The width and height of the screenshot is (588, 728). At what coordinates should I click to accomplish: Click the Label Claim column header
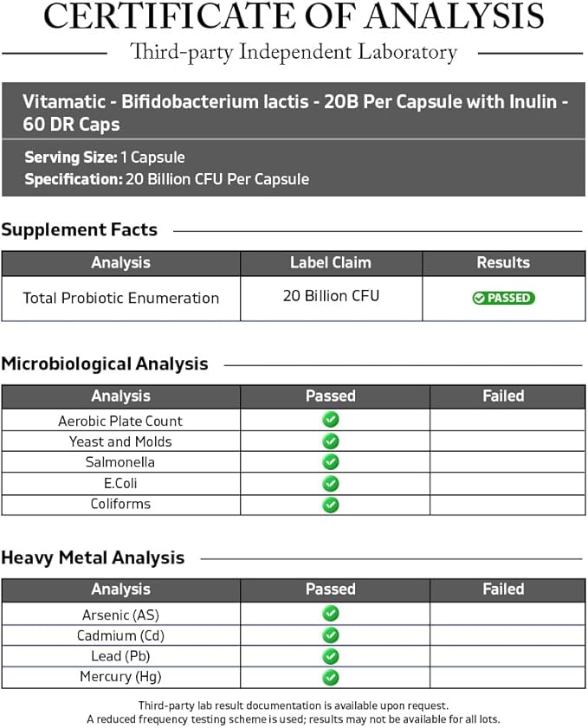click(x=331, y=263)
